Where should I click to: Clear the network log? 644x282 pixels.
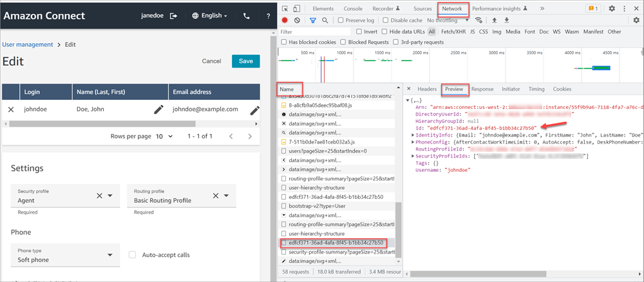pyautogui.click(x=298, y=21)
